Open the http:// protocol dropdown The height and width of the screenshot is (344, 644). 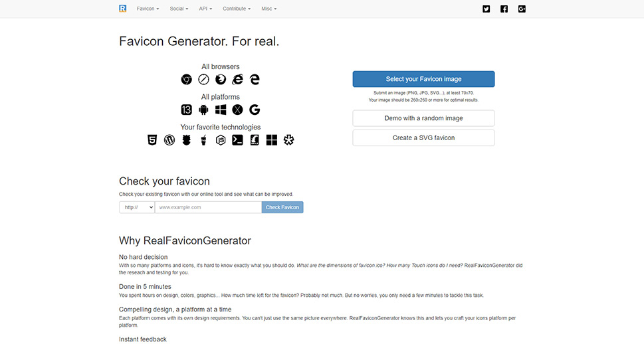[137, 207]
